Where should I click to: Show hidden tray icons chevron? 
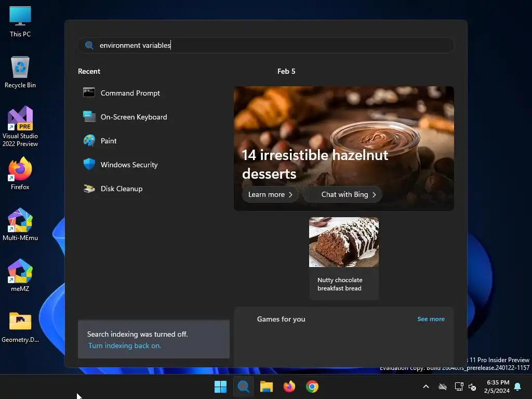(x=426, y=387)
